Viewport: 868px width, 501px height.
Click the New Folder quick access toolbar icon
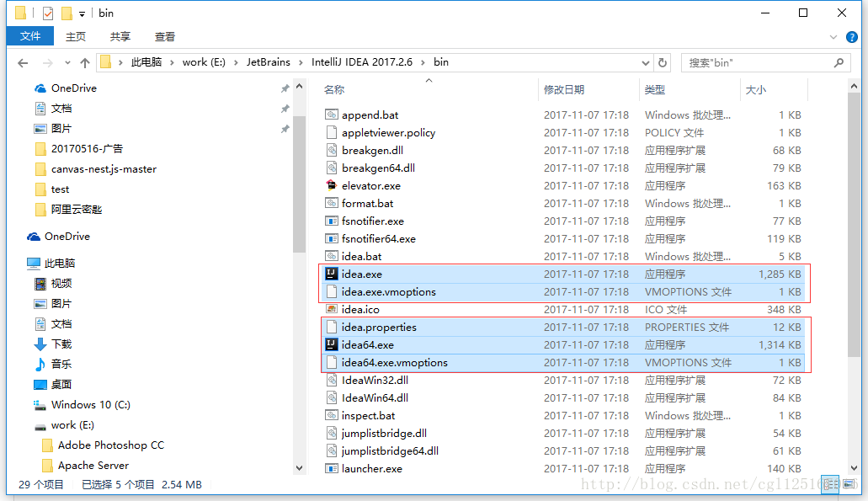67,13
